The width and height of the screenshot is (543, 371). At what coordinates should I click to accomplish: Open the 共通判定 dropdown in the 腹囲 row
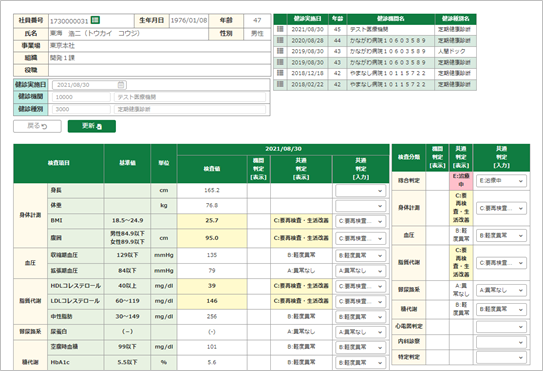pos(360,238)
